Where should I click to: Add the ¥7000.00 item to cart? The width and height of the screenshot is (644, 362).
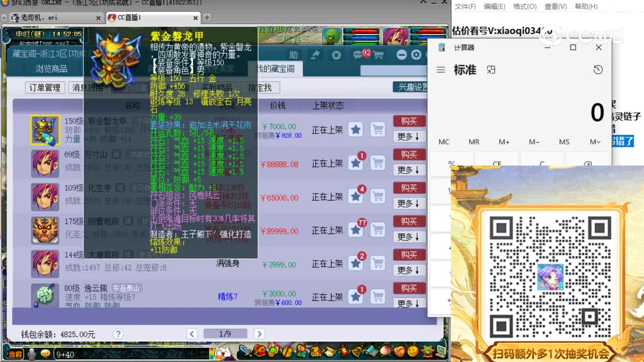378,130
